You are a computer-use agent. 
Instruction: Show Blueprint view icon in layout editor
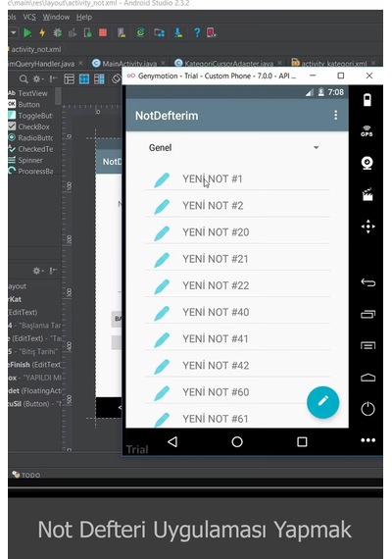tap(84, 79)
